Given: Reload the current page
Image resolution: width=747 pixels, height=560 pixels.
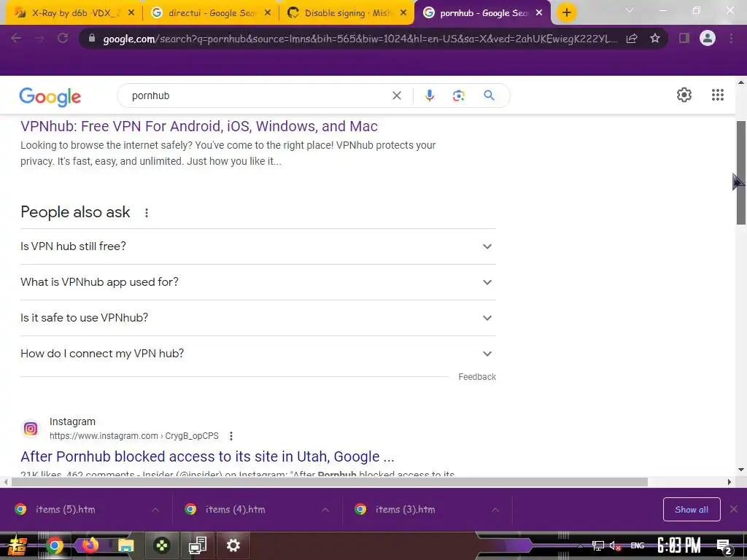Looking at the screenshot, I should click(63, 39).
